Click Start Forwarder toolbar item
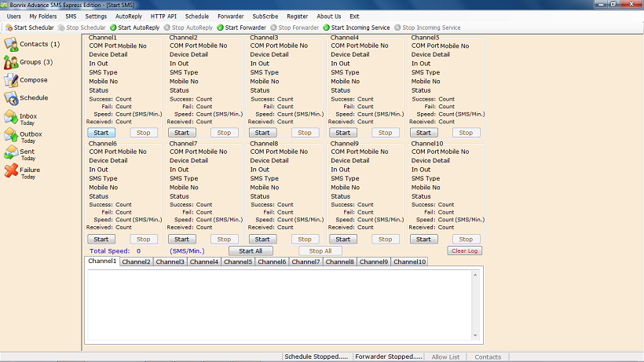This screenshot has height=362, width=644. [242, 27]
